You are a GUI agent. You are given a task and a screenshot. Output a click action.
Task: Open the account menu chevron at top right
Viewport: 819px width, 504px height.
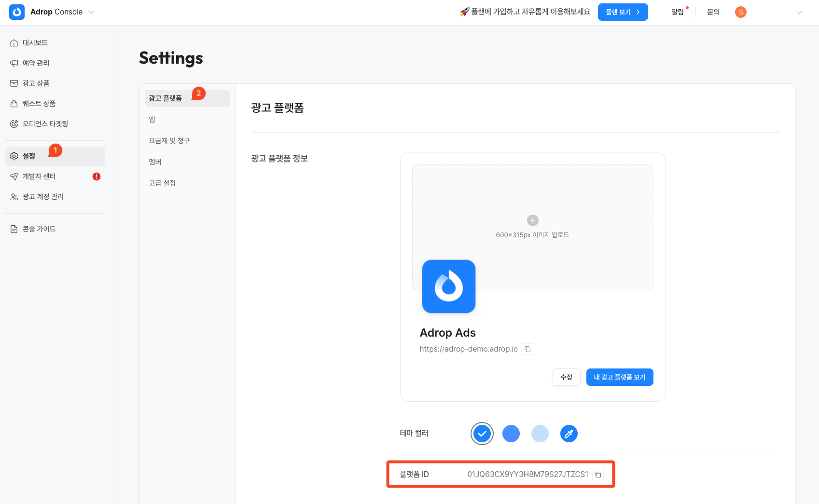pos(799,13)
